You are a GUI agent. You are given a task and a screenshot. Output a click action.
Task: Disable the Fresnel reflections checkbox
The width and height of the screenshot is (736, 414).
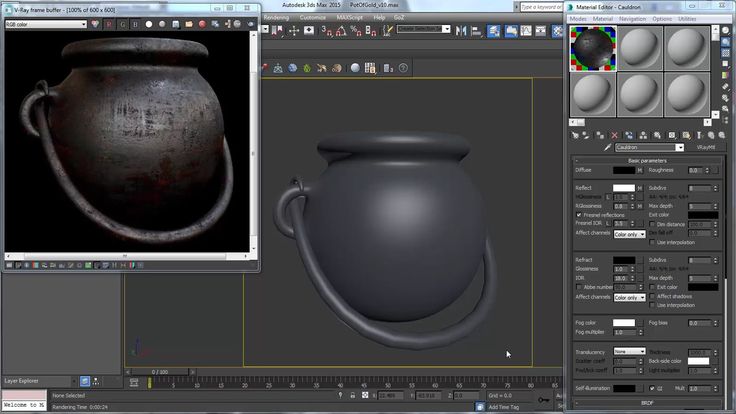tap(580, 215)
